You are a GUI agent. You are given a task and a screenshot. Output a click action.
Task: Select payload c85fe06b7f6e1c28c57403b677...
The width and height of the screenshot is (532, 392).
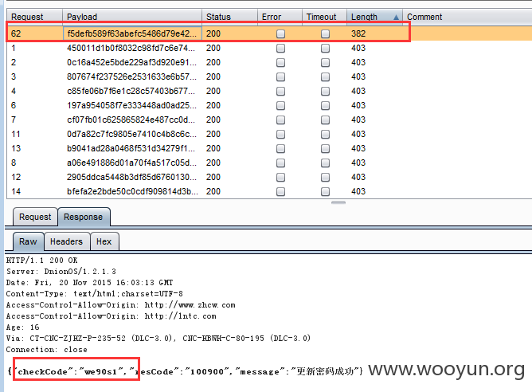pyautogui.click(x=131, y=91)
